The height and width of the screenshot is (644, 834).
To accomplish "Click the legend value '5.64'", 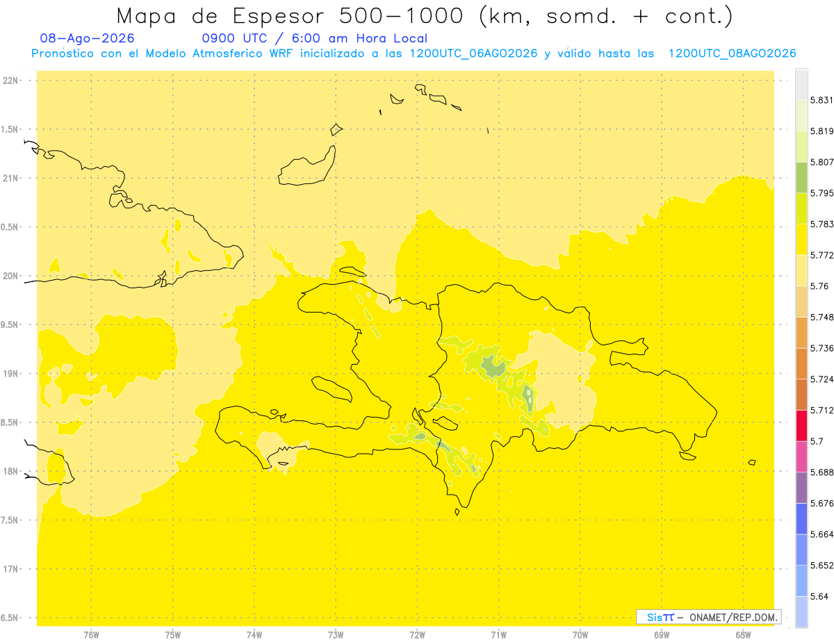I will 819,597.
